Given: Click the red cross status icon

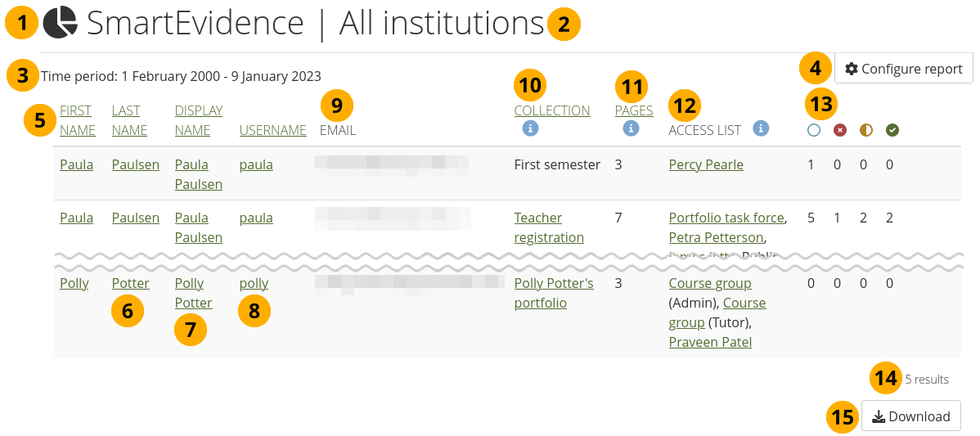Looking at the screenshot, I should click(x=839, y=130).
